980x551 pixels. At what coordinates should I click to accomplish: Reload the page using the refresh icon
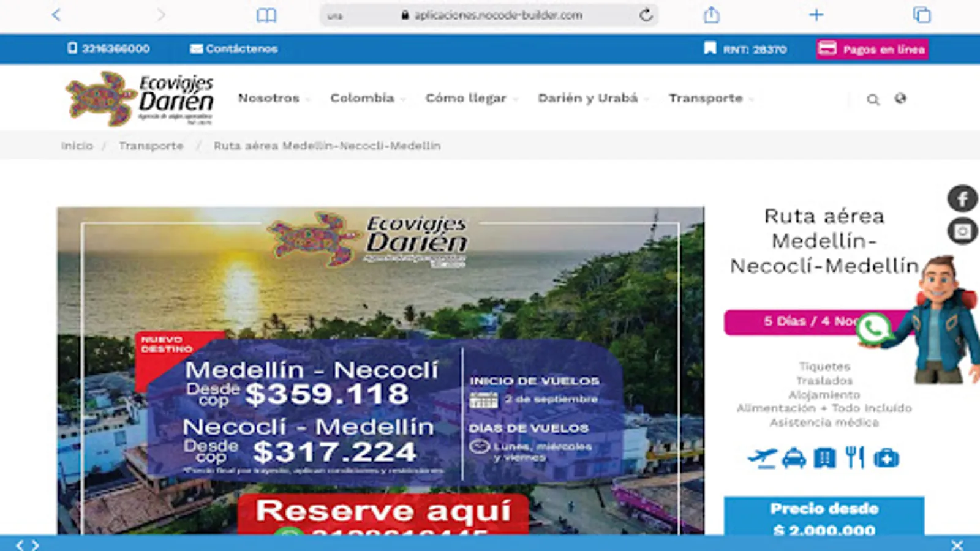(x=646, y=15)
